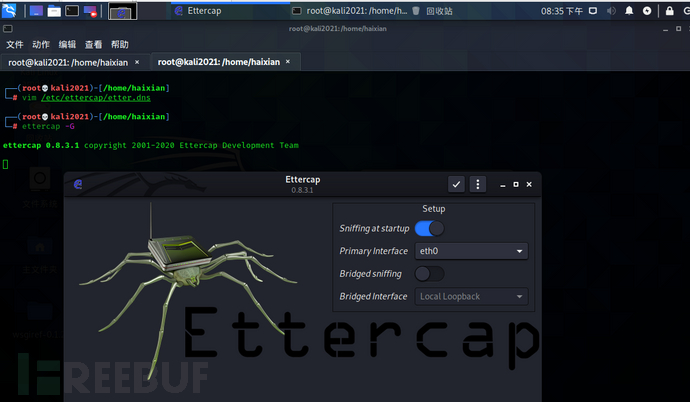Viewport: 690px width, 402px height.
Task: Click the volume speaker tray icon
Action: (x=611, y=11)
